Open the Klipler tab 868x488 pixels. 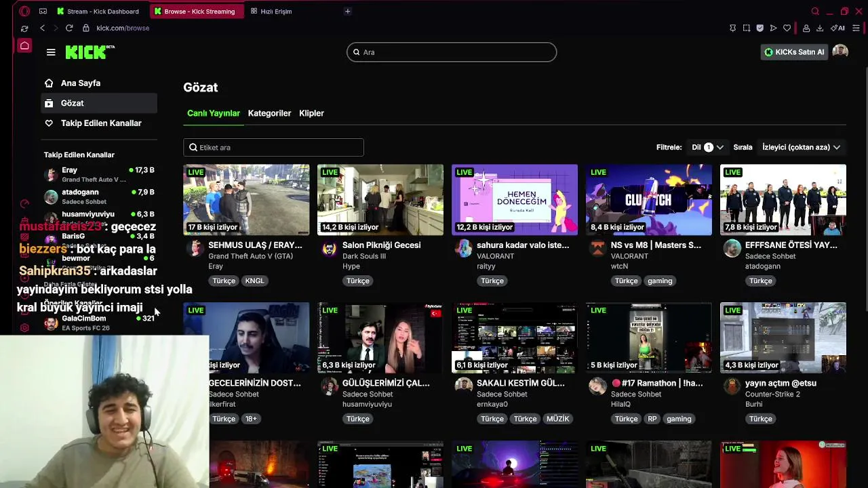click(311, 113)
